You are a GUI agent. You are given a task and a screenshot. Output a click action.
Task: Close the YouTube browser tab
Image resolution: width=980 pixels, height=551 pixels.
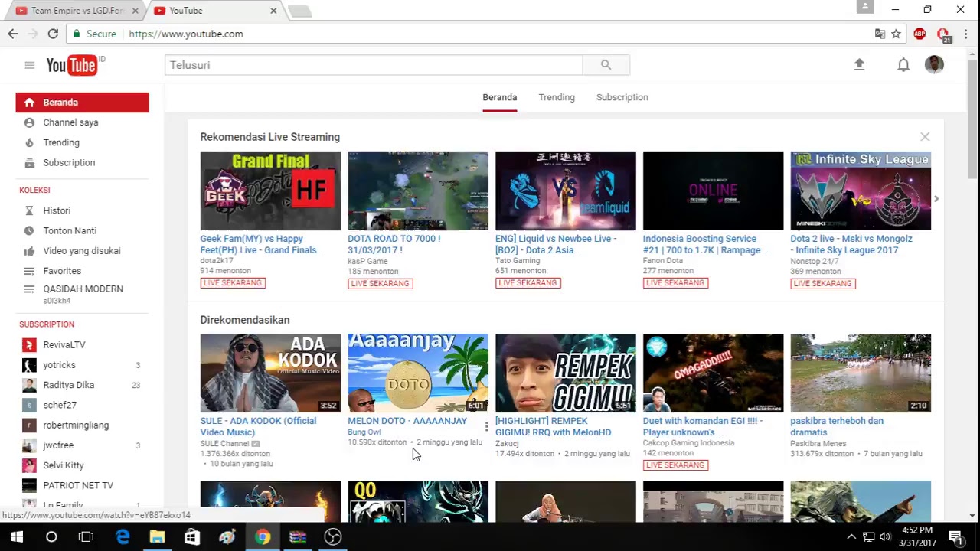[x=273, y=11]
